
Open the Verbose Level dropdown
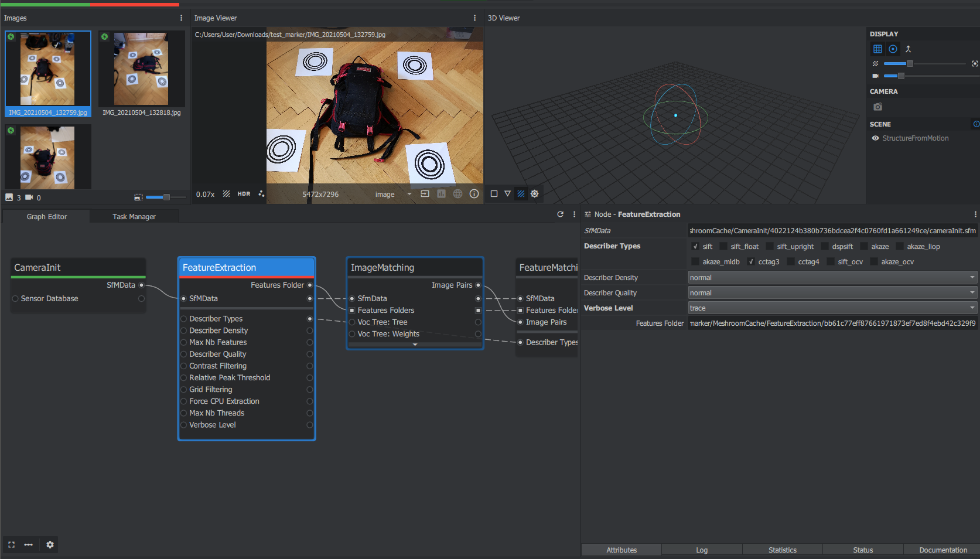[832, 308]
